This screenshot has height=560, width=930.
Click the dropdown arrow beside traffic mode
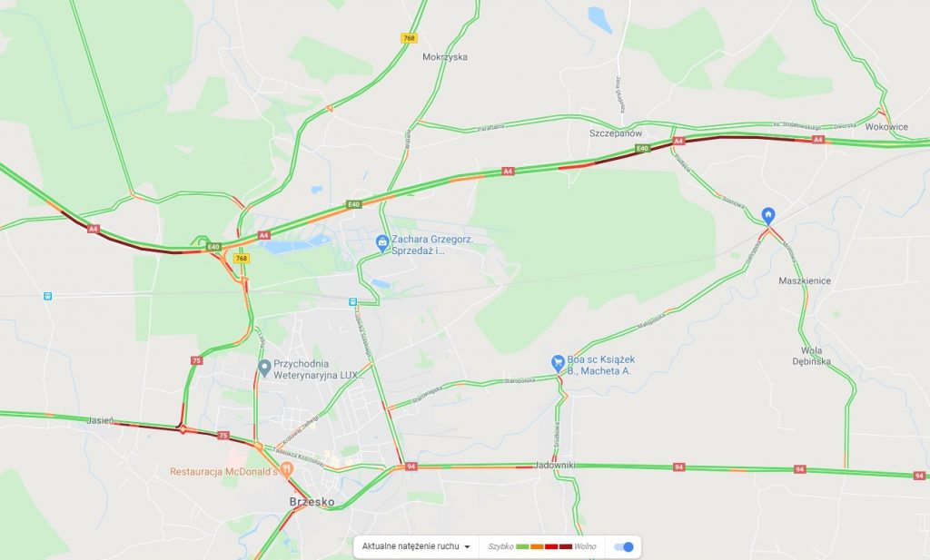coord(467,546)
